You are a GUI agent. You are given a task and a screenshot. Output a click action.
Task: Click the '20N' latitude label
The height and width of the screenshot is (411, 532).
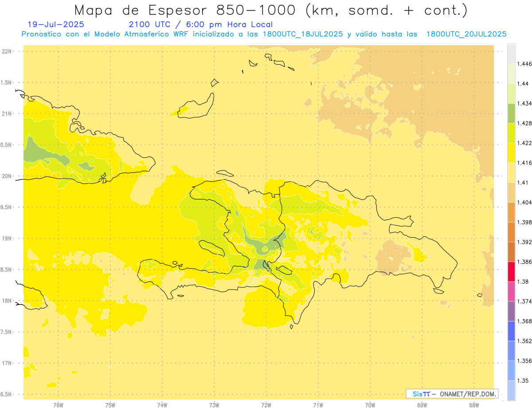(7, 176)
